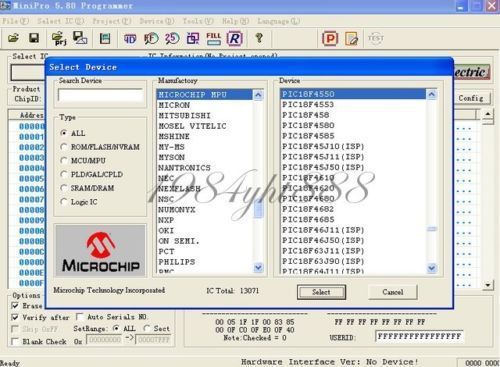Screen dimensions: 500x367
Task: Click the Device list scrollbar thumb
Action: 432,229
